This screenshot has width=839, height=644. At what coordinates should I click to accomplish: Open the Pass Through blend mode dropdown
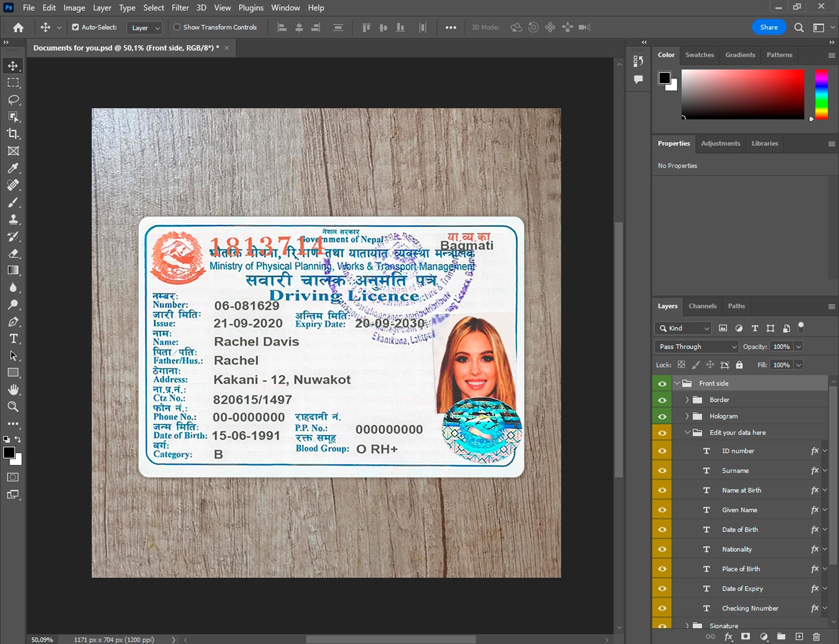696,347
